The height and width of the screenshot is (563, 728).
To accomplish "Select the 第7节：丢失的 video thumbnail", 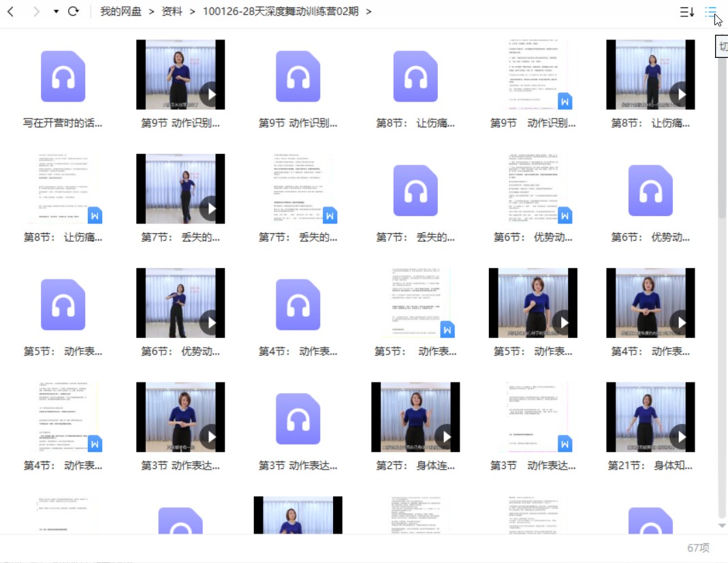I will [x=180, y=189].
